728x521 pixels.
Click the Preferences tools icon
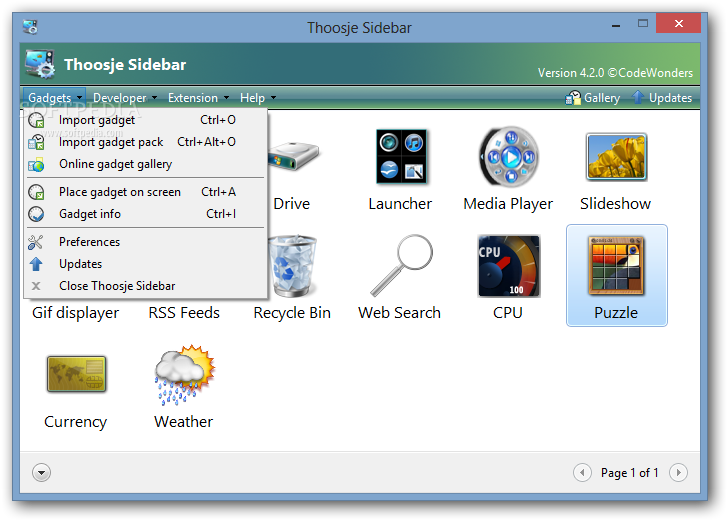click(35, 242)
